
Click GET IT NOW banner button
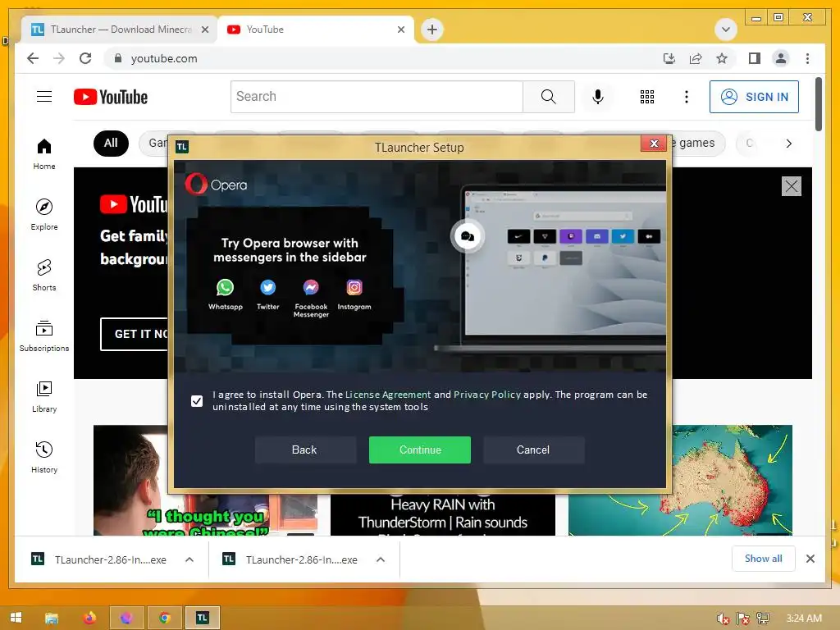(x=135, y=334)
